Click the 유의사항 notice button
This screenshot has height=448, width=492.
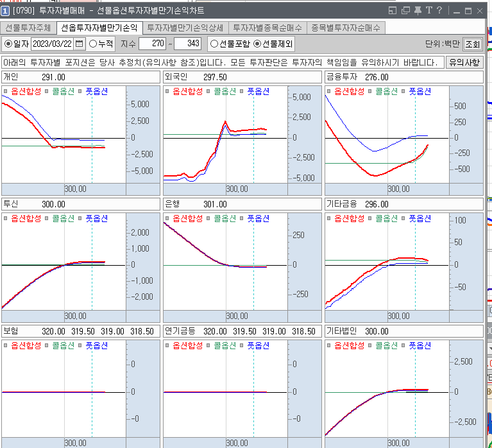coord(464,62)
